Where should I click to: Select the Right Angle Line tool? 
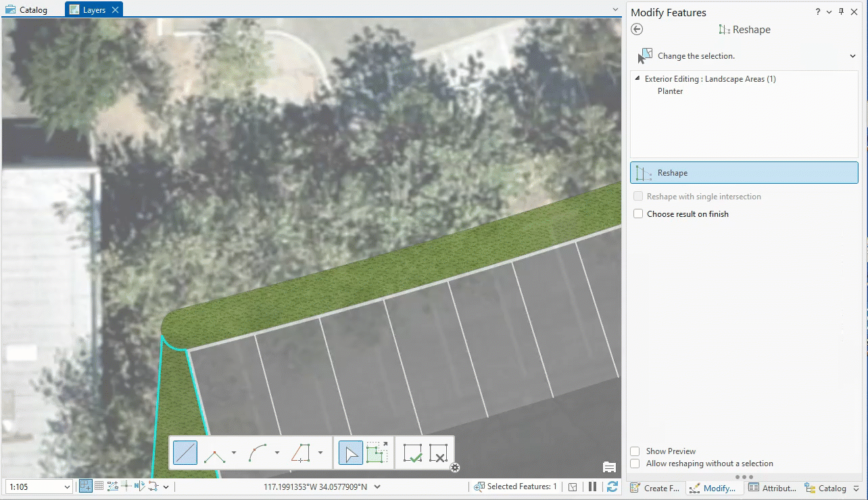tap(215, 453)
